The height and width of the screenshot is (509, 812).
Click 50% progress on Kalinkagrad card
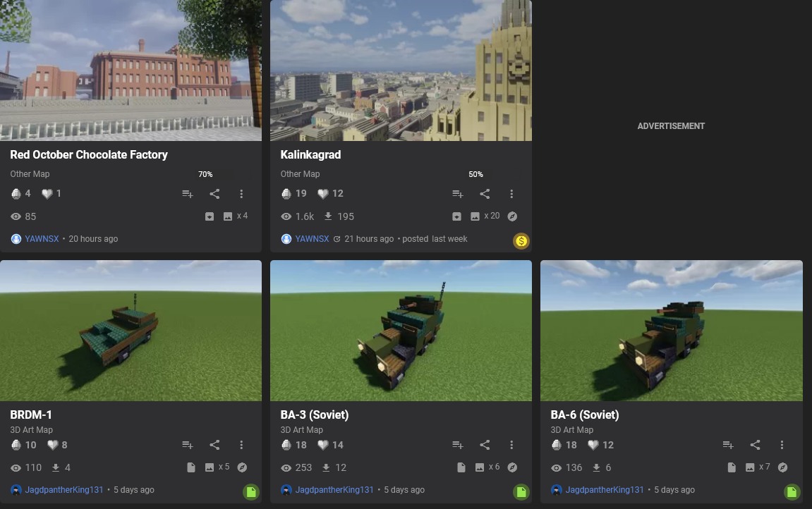475,174
